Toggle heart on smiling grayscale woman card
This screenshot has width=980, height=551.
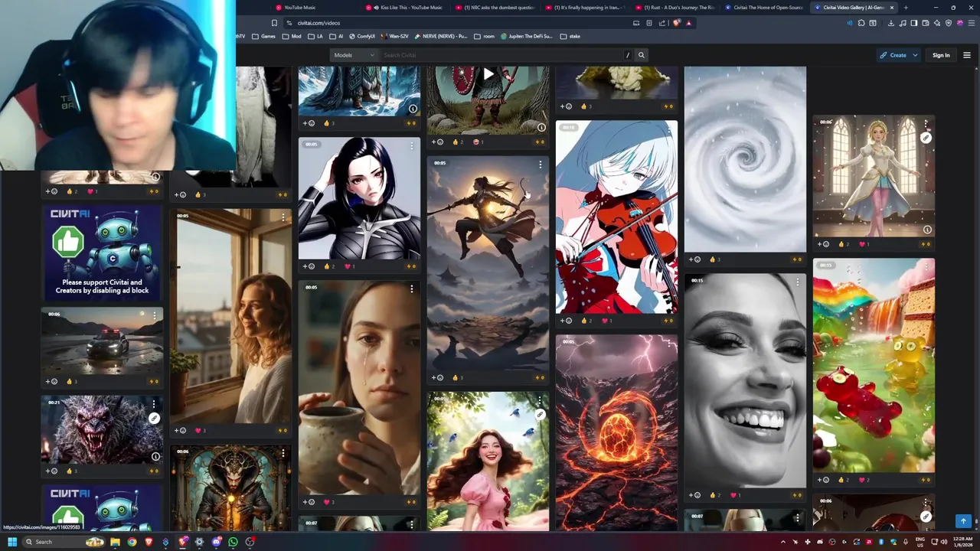click(735, 495)
